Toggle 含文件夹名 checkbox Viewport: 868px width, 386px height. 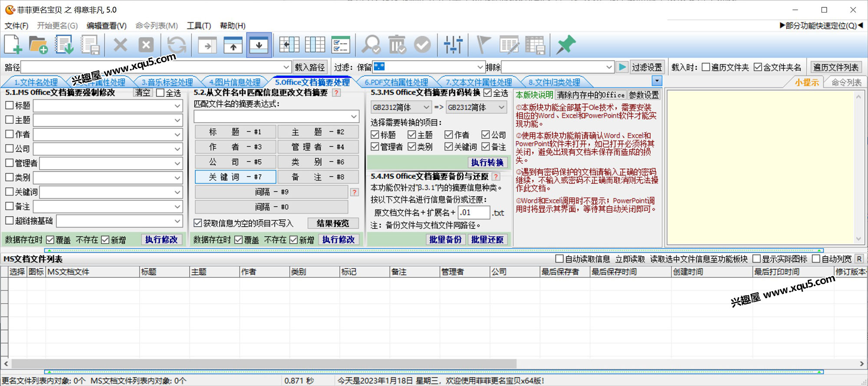point(758,67)
